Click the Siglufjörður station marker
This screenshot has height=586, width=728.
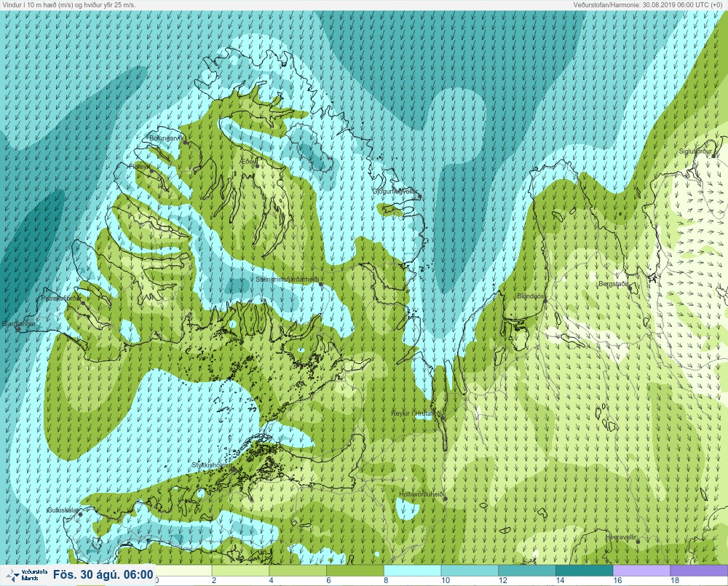pos(714,156)
